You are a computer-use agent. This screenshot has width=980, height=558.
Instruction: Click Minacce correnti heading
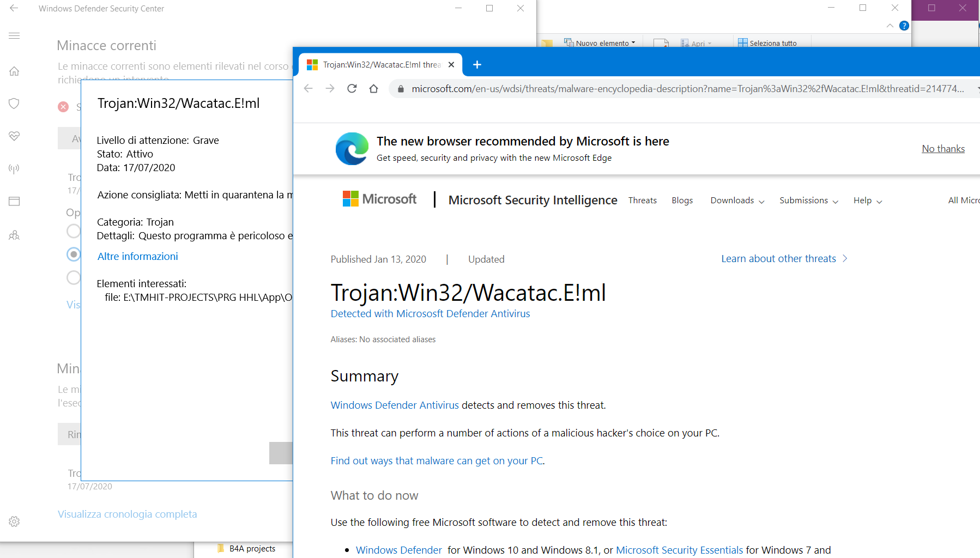coord(106,46)
